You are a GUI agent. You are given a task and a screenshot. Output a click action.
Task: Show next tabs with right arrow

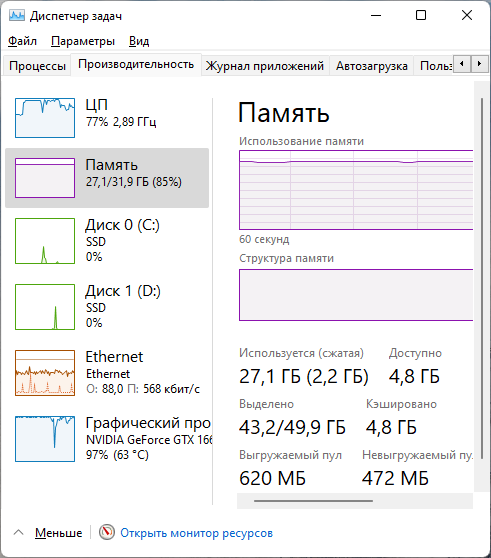click(x=479, y=64)
